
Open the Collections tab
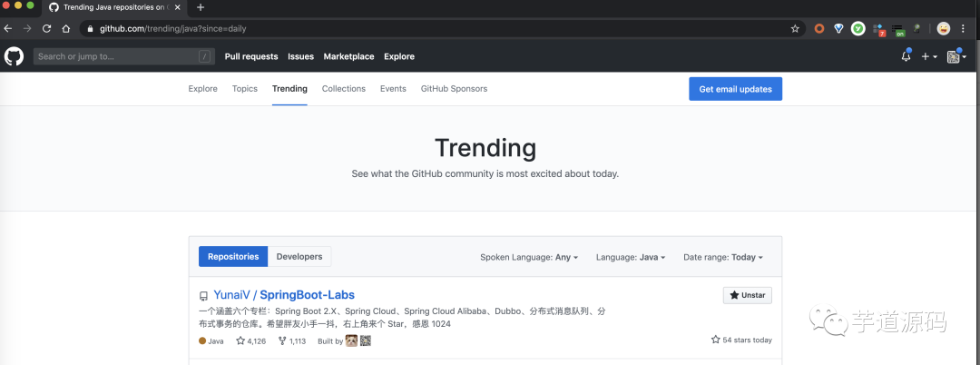344,89
